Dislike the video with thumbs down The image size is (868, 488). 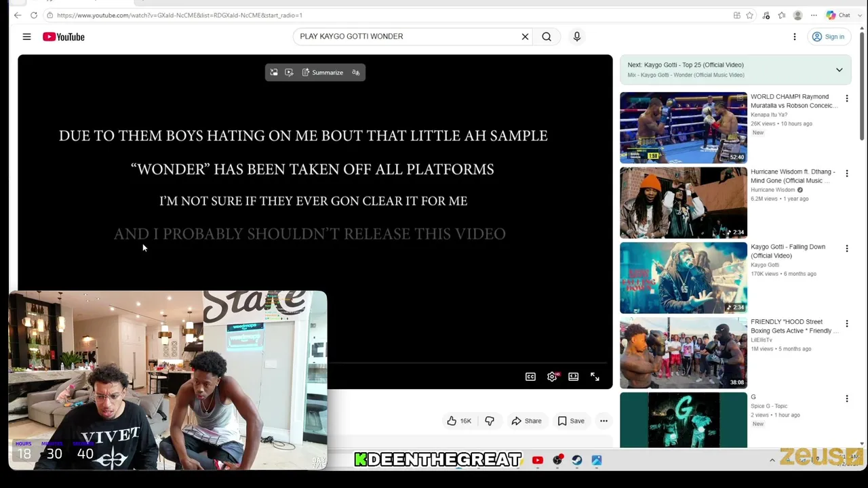(490, 421)
